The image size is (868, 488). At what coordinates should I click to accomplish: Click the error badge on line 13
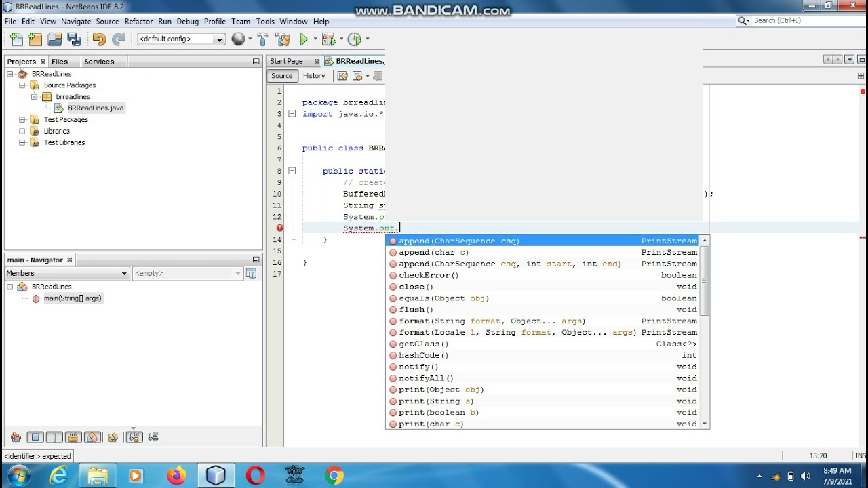point(279,228)
